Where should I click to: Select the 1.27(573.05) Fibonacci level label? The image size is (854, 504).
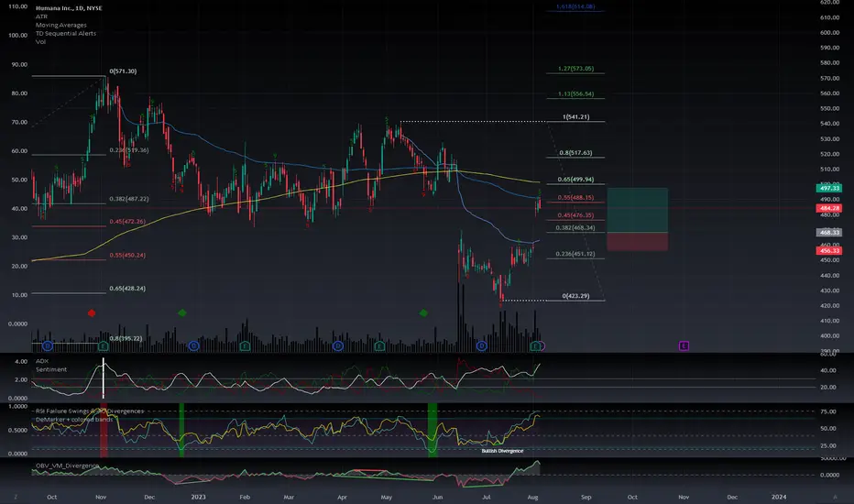(x=575, y=69)
